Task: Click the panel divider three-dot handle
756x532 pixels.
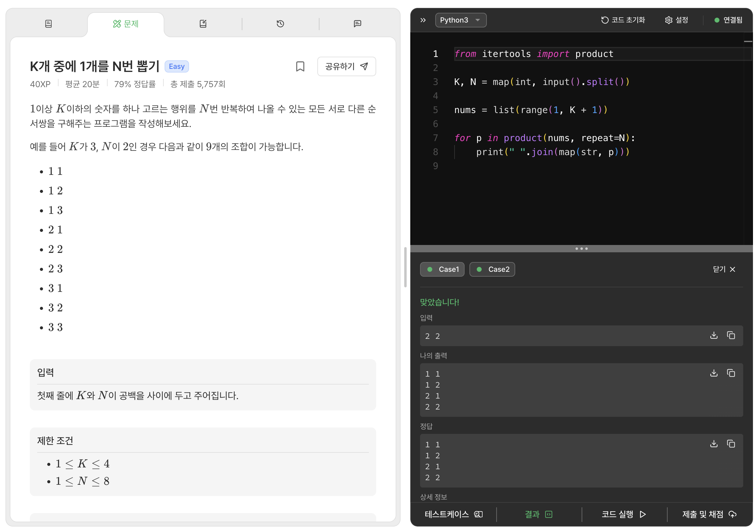Action: [582, 249]
